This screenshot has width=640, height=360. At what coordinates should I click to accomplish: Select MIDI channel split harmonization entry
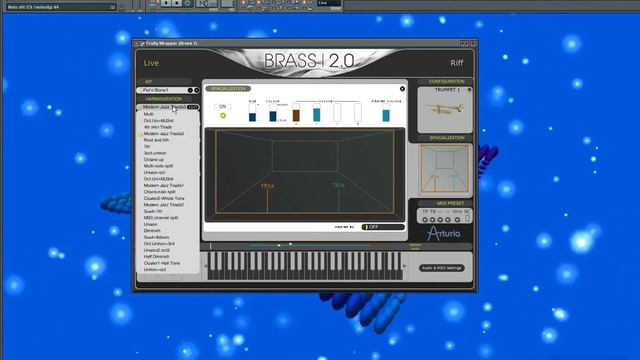[x=161, y=218]
